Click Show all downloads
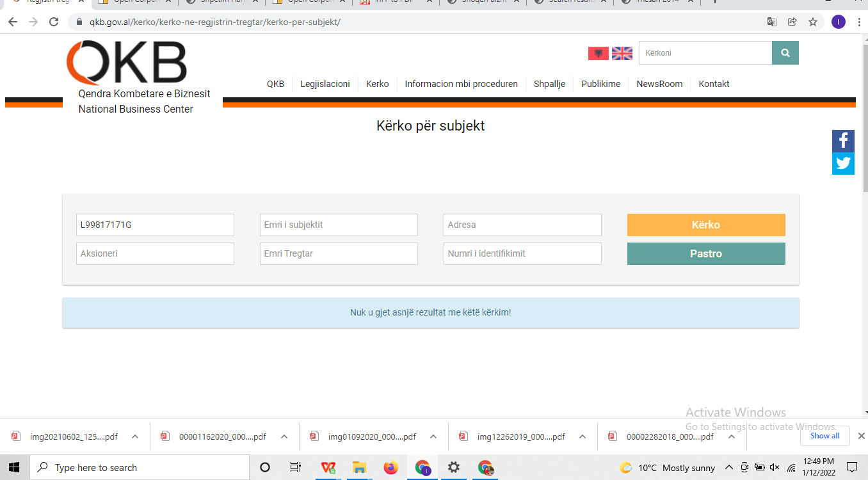 click(x=824, y=436)
